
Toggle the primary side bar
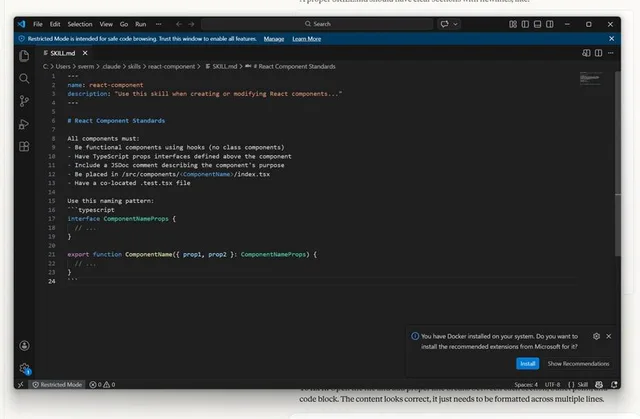click(x=525, y=24)
